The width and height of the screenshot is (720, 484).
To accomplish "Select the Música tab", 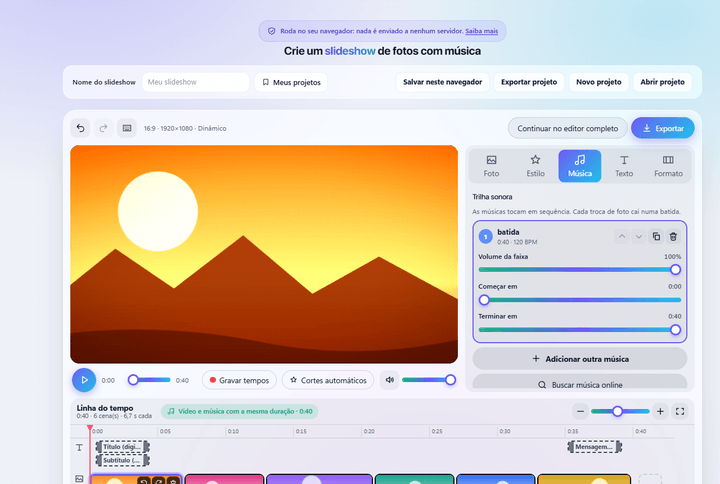I will [x=579, y=166].
